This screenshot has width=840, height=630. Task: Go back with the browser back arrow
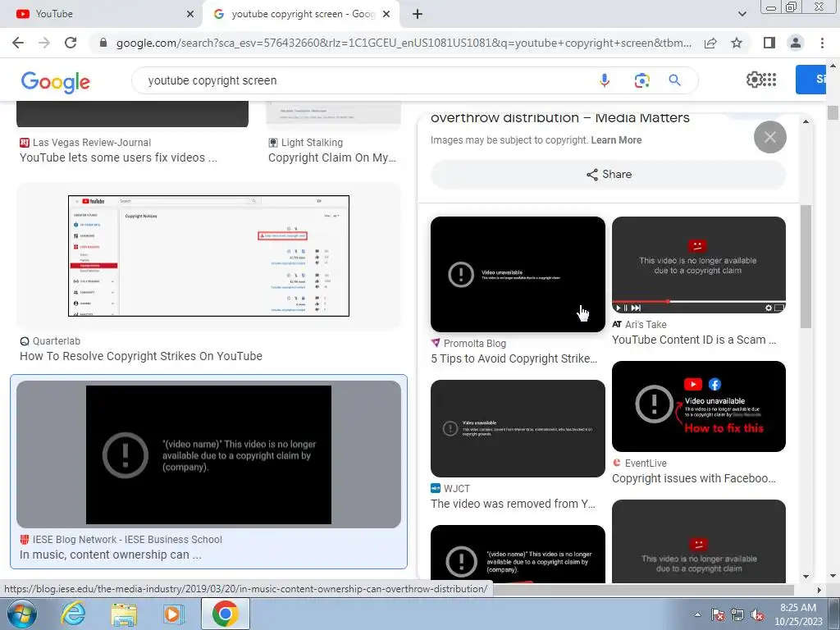click(18, 43)
